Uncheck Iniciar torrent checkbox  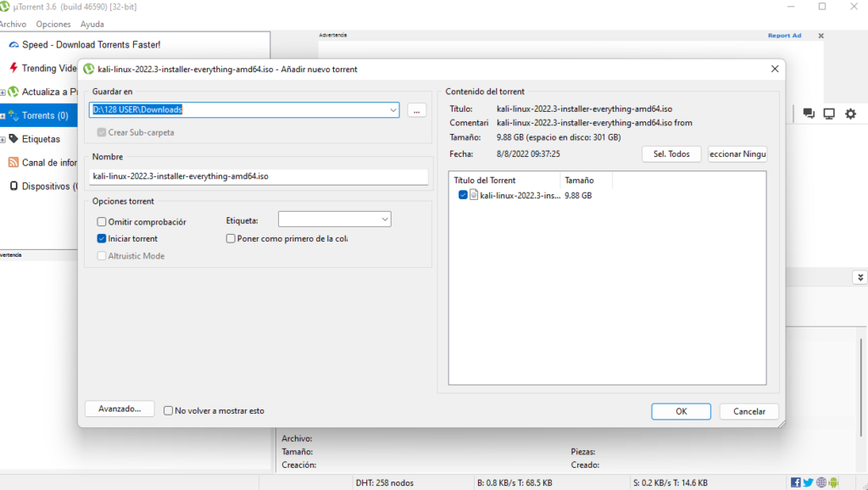[102, 238]
